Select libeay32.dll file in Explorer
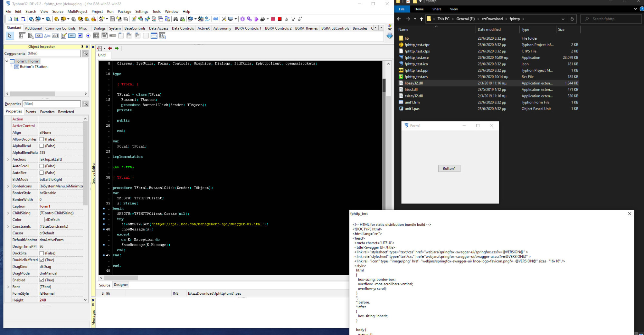The height and width of the screenshot is (335, 644). coord(413,83)
